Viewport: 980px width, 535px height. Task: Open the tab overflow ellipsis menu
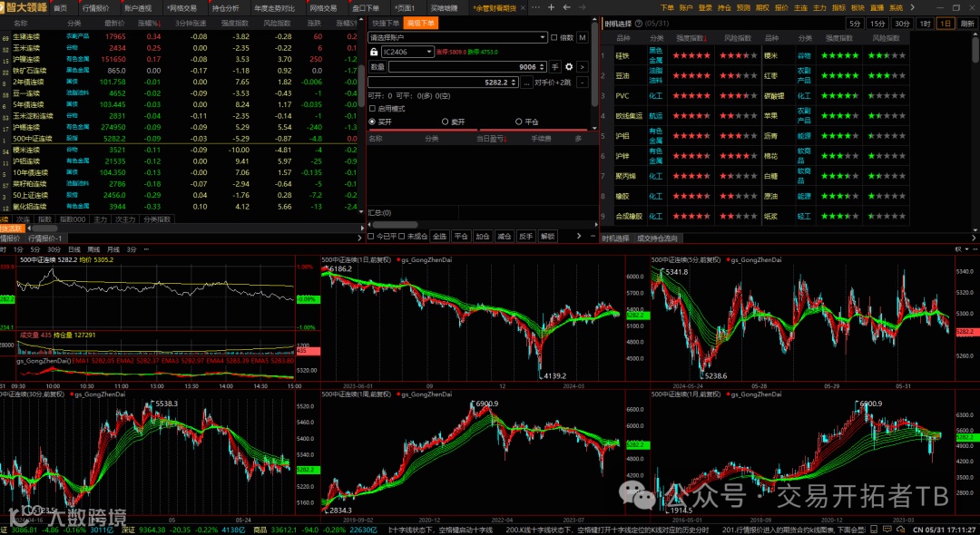(535, 7)
